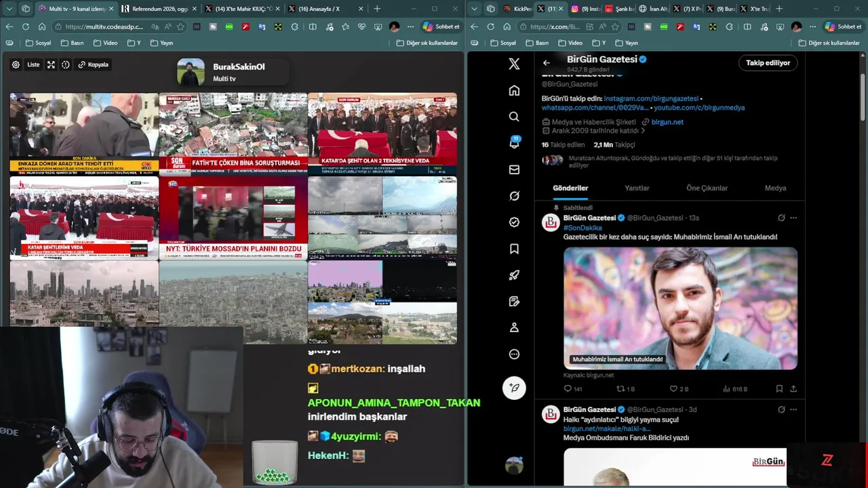Open birgun.net profile link
Screen dimensions: 868x488
tap(667, 122)
